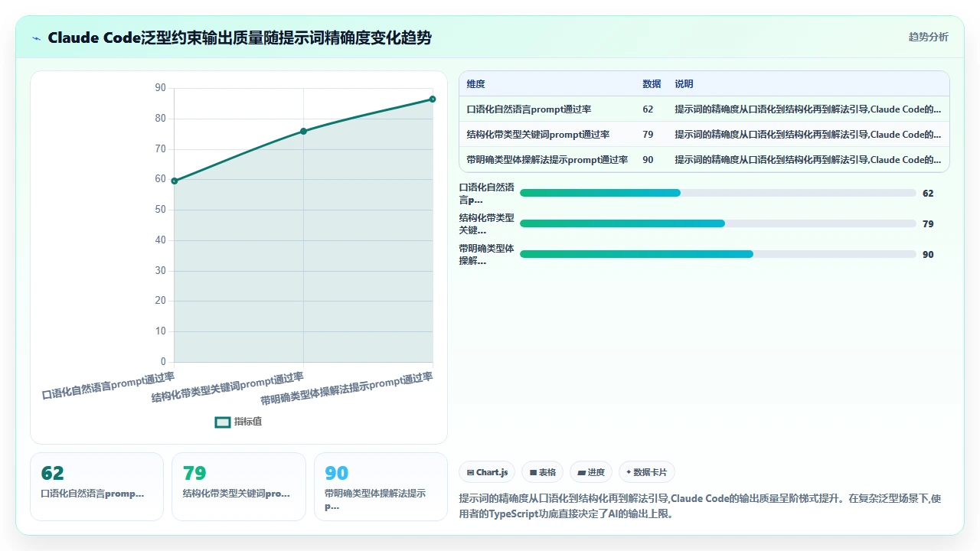Screen dimensions: 980x551
Task: Click the Chart.js chip
Action: click(487, 472)
